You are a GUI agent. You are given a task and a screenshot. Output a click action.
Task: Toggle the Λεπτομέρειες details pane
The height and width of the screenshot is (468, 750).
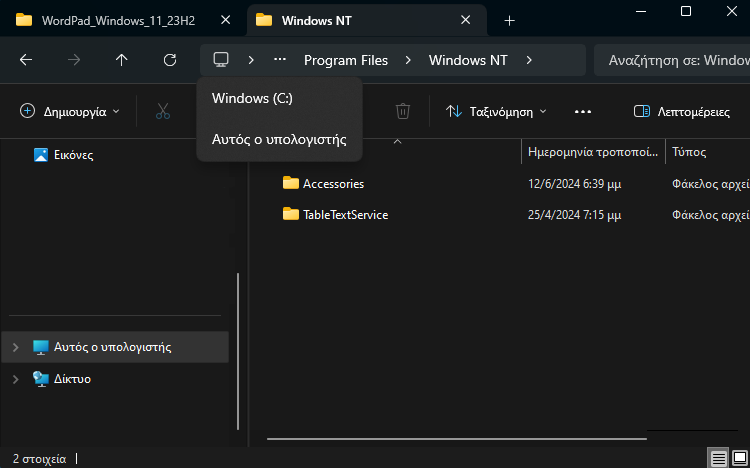[x=682, y=111]
